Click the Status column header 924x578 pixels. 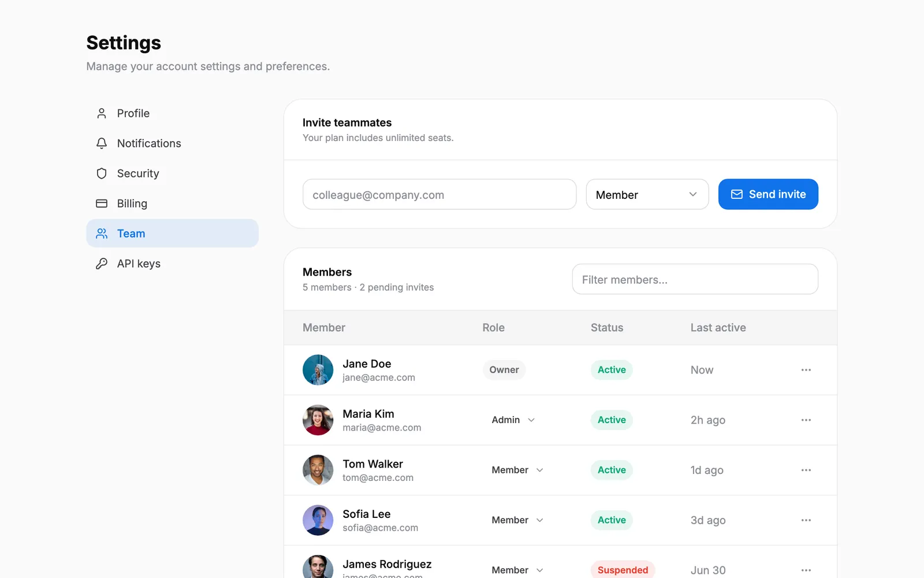tap(607, 328)
